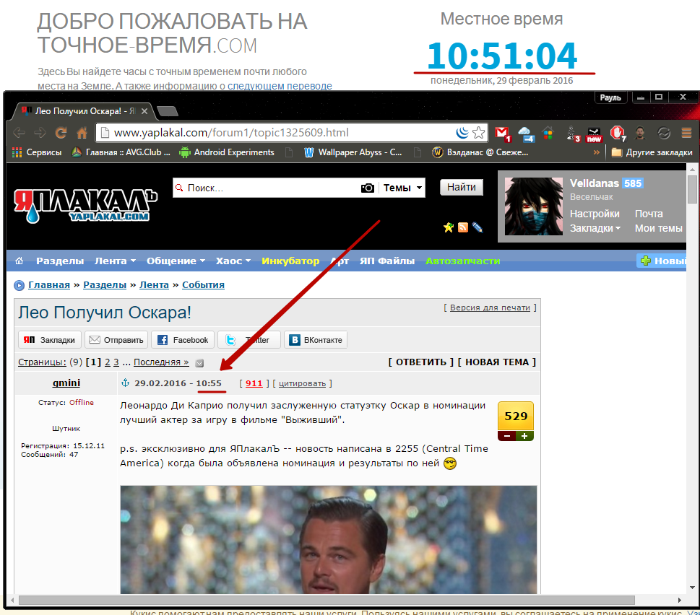700x615 pixels.
Task: Expand the Общение menu
Action: point(176,261)
